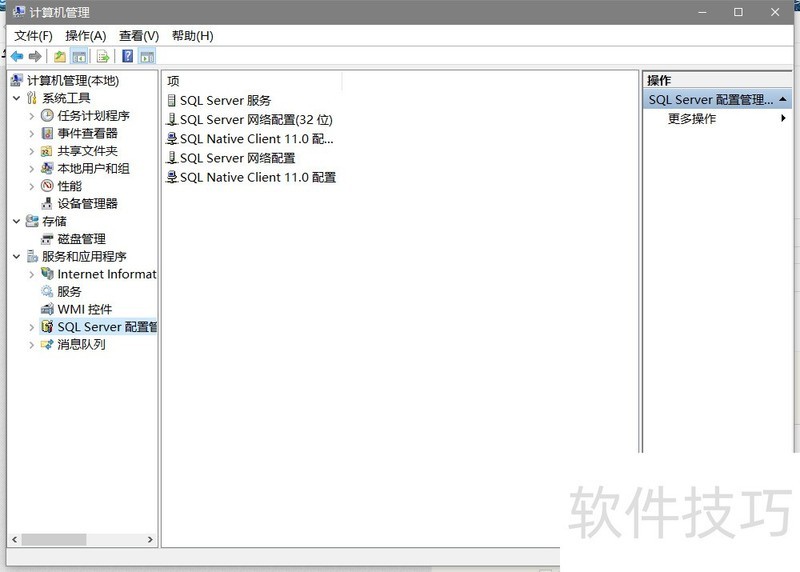Toggle the Show/Hide Action Pane toolbar icon
The image size is (800, 572).
(x=147, y=56)
